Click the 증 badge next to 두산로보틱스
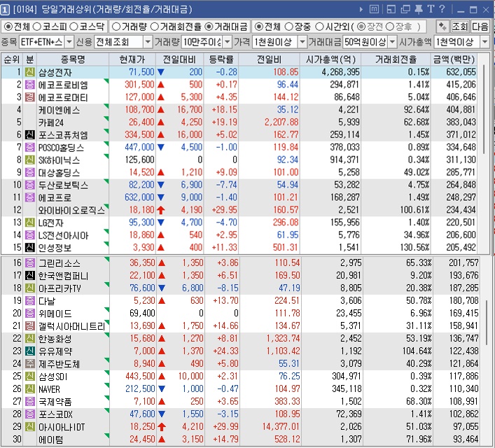The height and width of the screenshot is (448, 495). (x=29, y=185)
